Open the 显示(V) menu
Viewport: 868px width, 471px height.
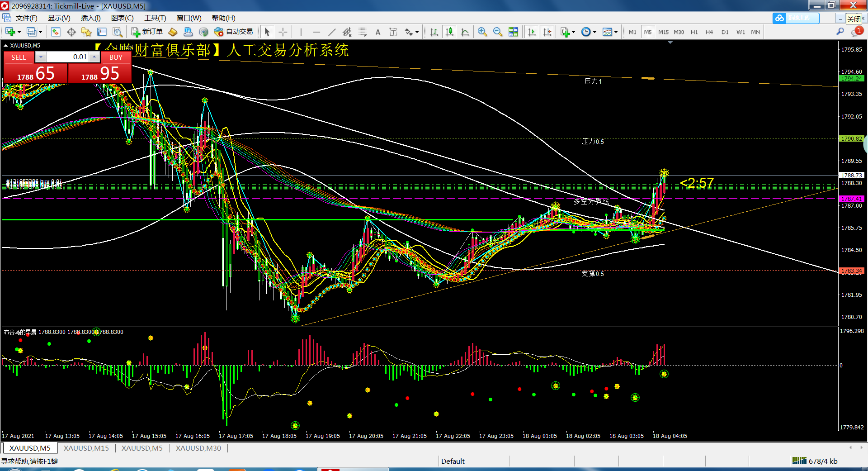(59, 18)
